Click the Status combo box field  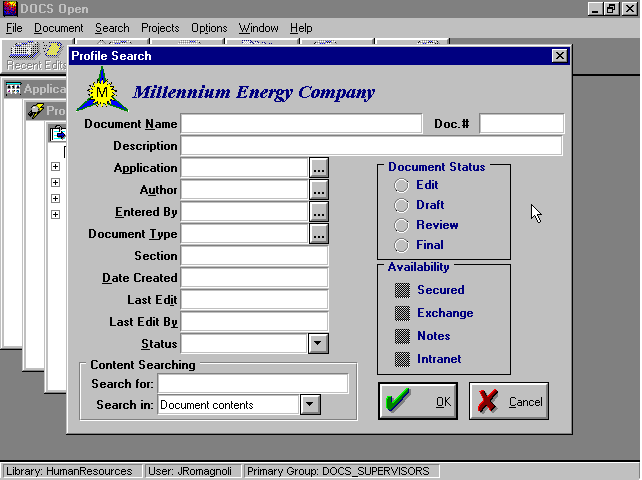pos(244,343)
